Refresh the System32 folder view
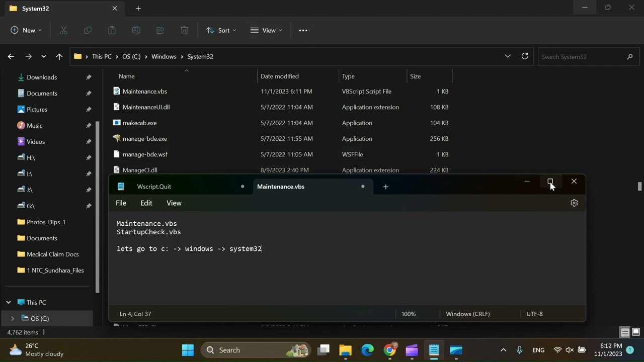 [x=525, y=56]
